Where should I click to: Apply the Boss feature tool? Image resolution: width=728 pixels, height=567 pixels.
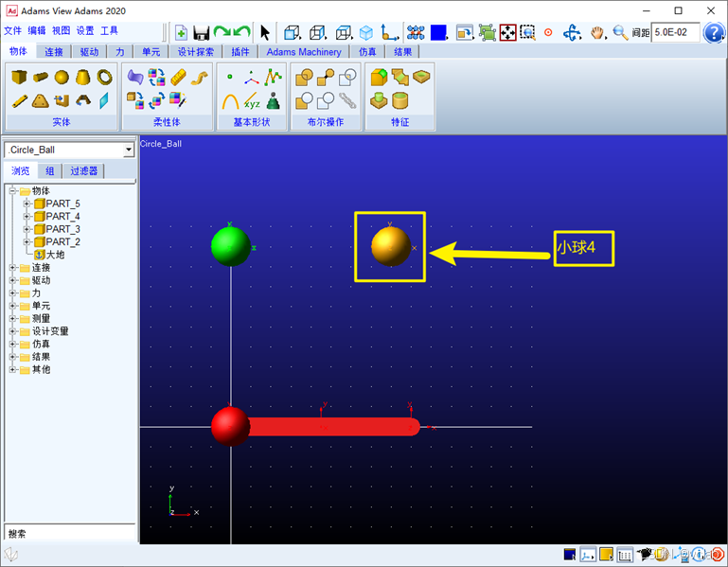pyautogui.click(x=379, y=100)
